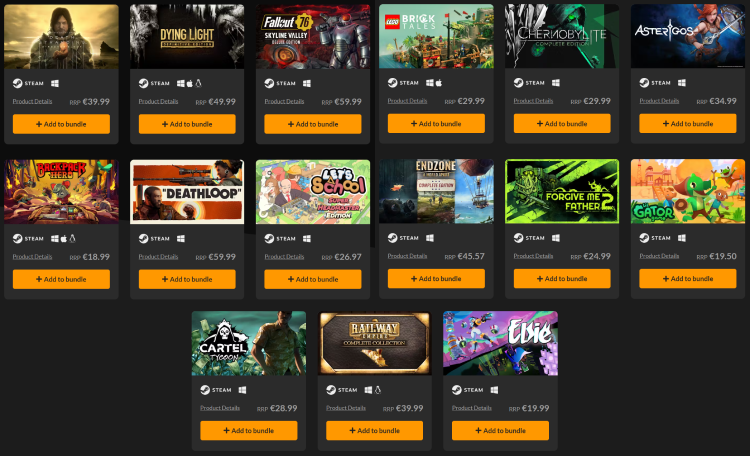Click the Apple icon on Dying Light card
Screen dimensions: 750x456
coord(189,83)
